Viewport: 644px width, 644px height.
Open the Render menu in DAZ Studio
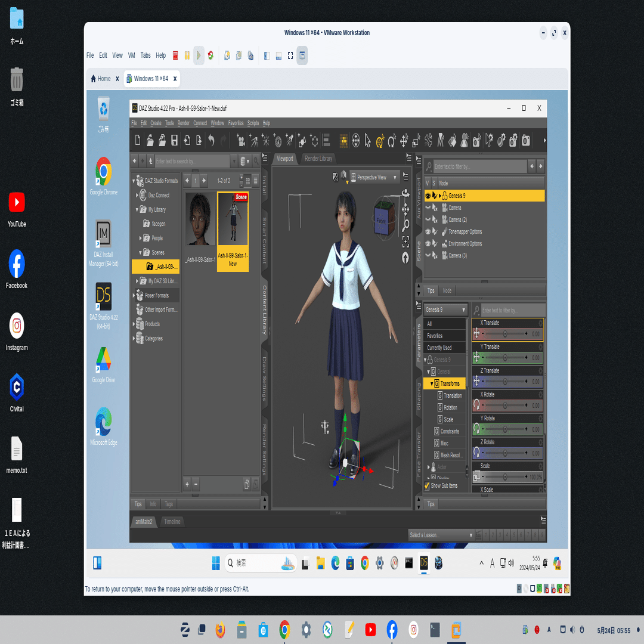pyautogui.click(x=184, y=123)
